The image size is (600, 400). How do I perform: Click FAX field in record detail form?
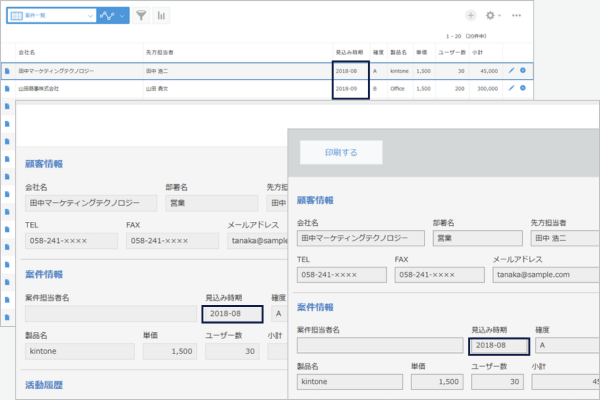click(173, 241)
